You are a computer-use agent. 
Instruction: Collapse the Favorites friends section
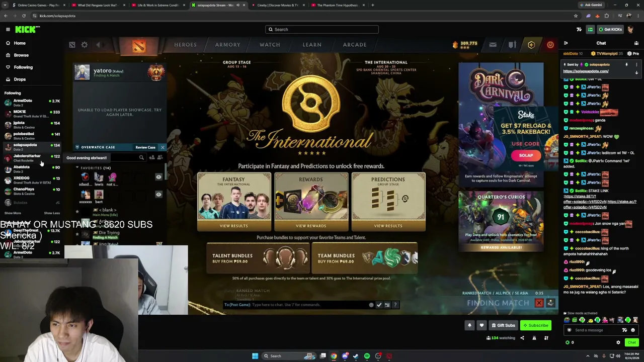(x=77, y=168)
